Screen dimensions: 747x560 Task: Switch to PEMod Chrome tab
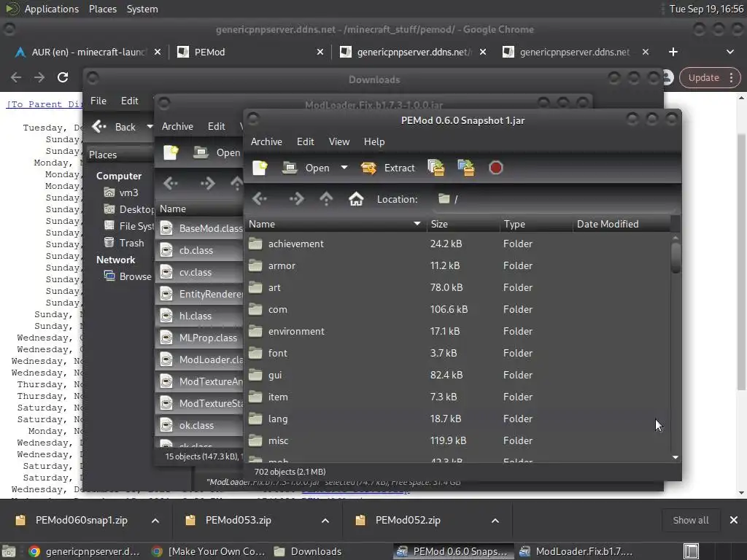(251, 52)
